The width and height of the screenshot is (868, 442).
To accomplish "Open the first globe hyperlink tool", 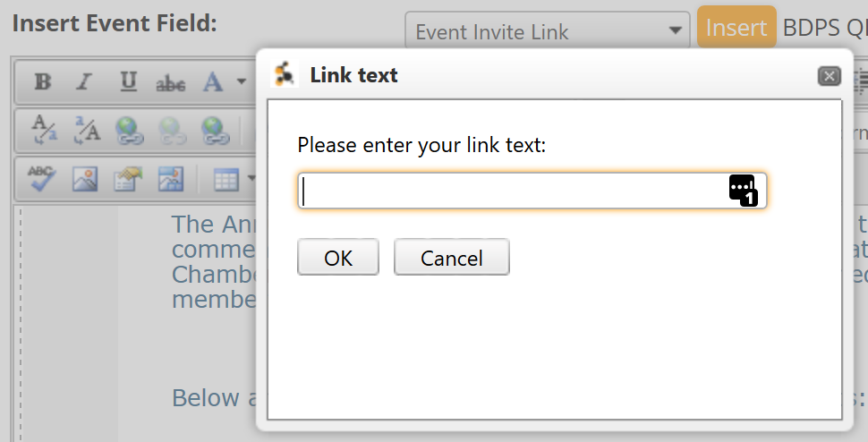I will tap(129, 131).
